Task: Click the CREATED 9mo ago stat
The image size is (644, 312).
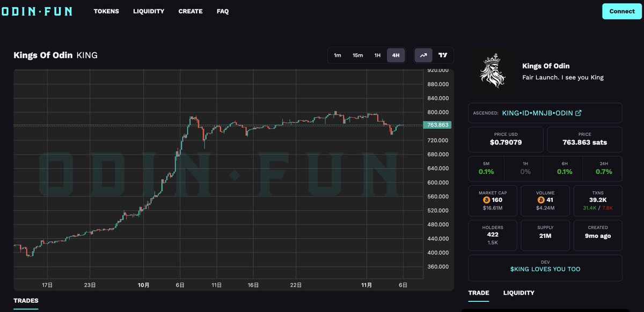Action: [x=598, y=235]
